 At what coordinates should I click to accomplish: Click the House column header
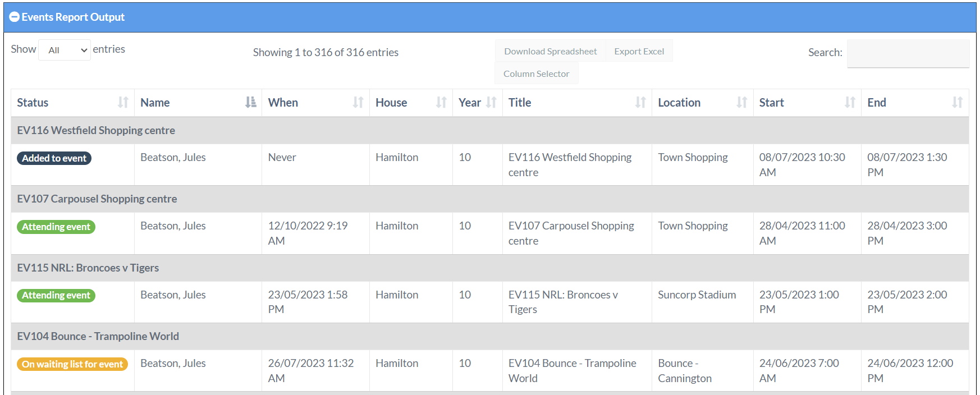point(411,103)
